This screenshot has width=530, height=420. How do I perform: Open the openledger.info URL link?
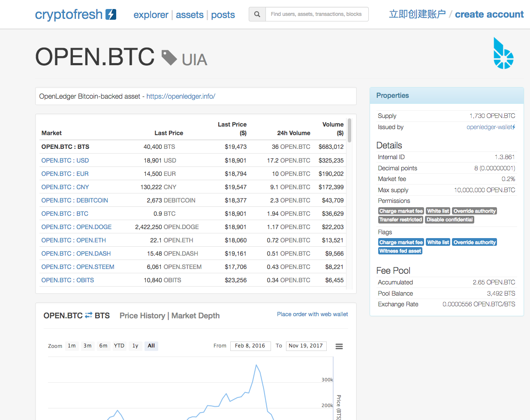(181, 96)
